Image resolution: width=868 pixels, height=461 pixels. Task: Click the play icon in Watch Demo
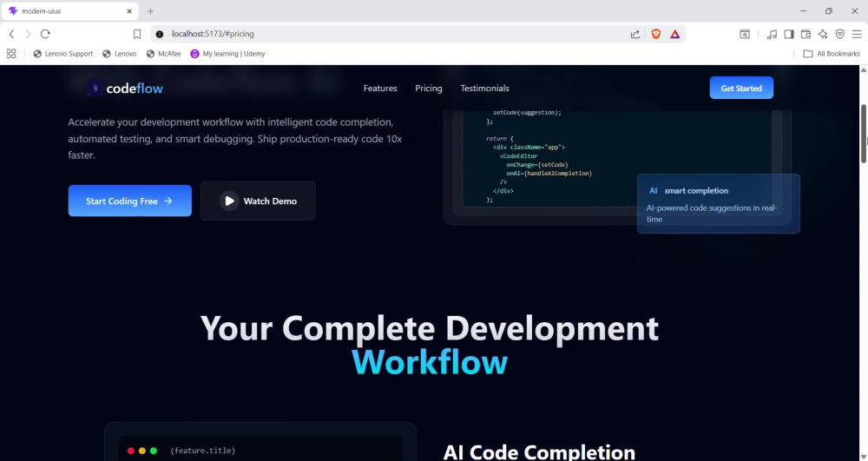click(x=229, y=201)
